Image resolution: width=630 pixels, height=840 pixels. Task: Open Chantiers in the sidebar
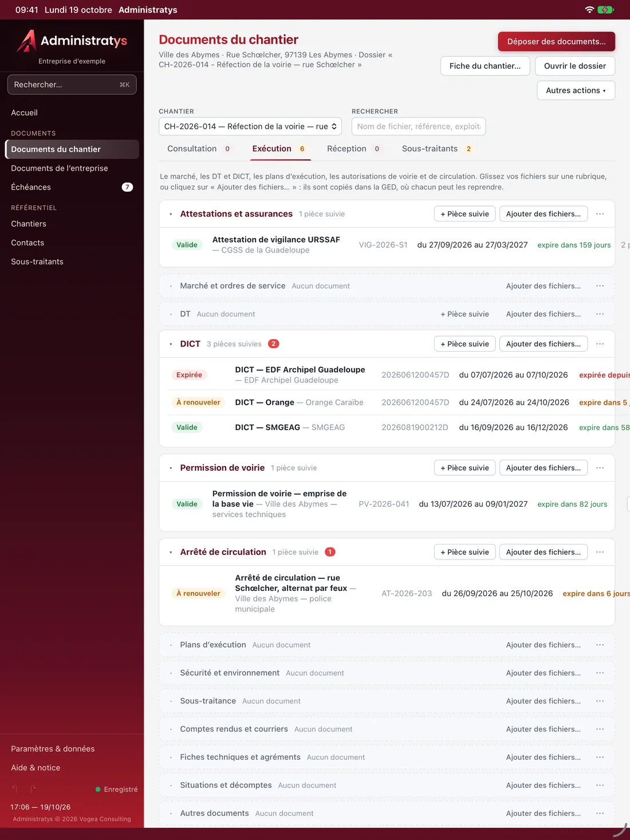pyautogui.click(x=72, y=224)
